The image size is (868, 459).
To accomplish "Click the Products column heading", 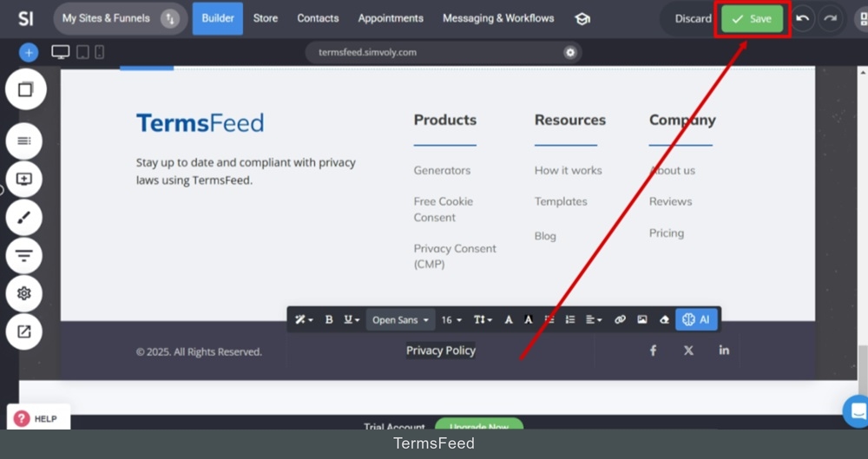I will (x=445, y=120).
